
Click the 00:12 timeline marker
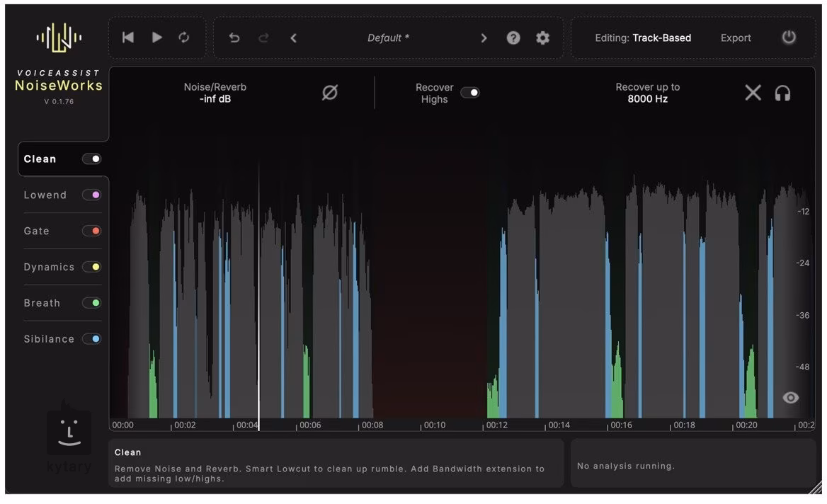pos(496,425)
